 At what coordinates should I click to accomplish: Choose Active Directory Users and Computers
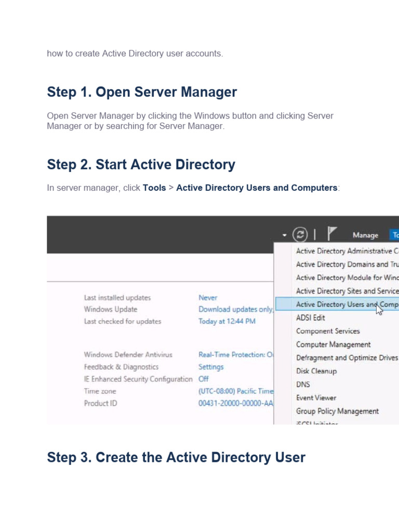[337, 304]
